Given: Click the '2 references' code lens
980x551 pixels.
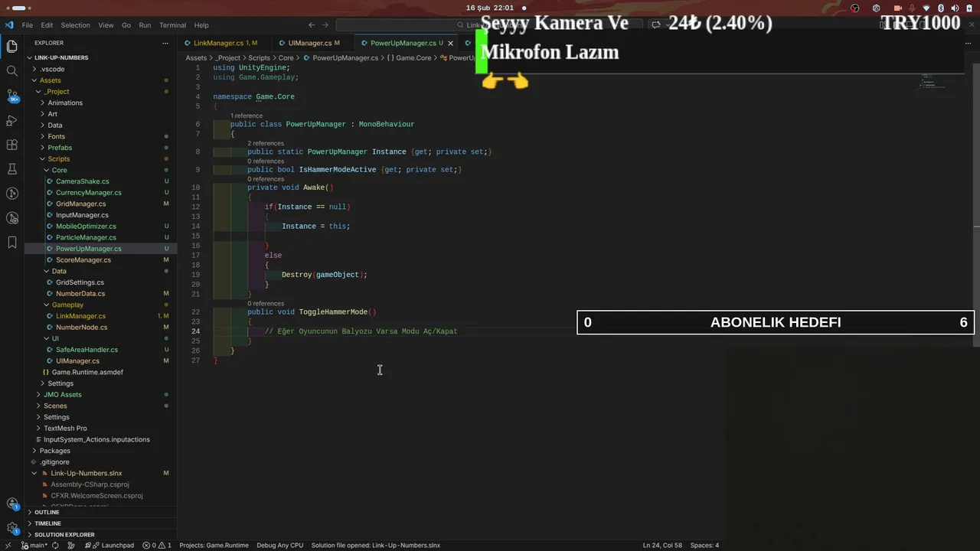Looking at the screenshot, I should pos(266,143).
